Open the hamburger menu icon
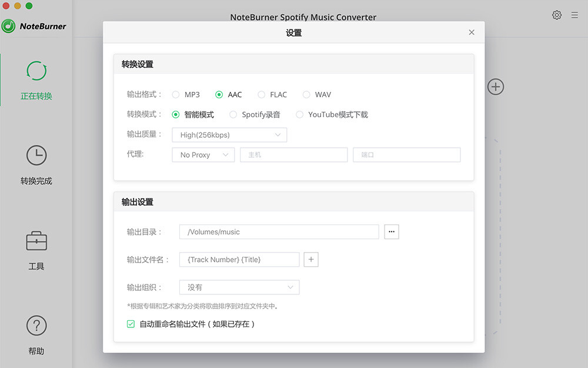This screenshot has height=368, width=588. pos(574,15)
